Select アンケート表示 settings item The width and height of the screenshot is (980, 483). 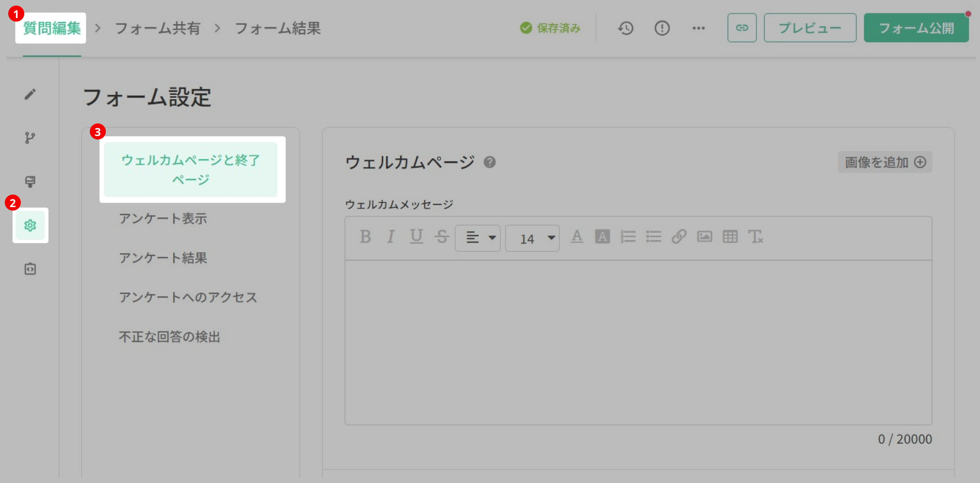coord(163,219)
